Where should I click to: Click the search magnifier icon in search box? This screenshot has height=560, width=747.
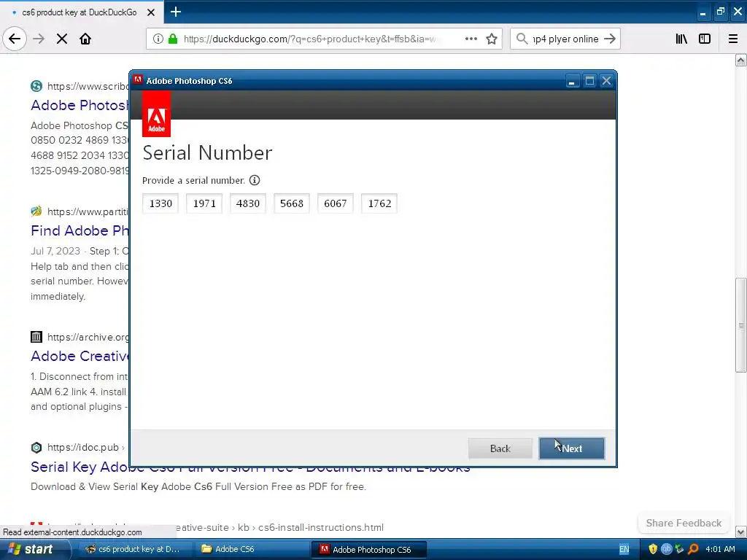522,39
